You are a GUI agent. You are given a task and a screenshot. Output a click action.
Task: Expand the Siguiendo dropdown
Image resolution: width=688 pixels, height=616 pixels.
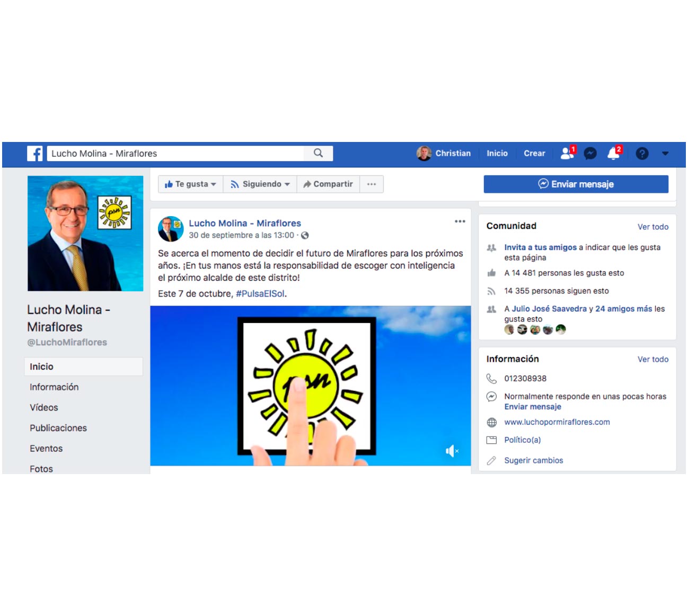tap(260, 184)
